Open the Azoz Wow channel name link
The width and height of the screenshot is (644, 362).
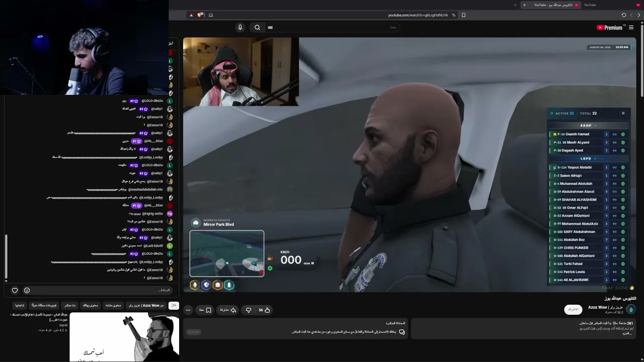[x=605, y=307]
